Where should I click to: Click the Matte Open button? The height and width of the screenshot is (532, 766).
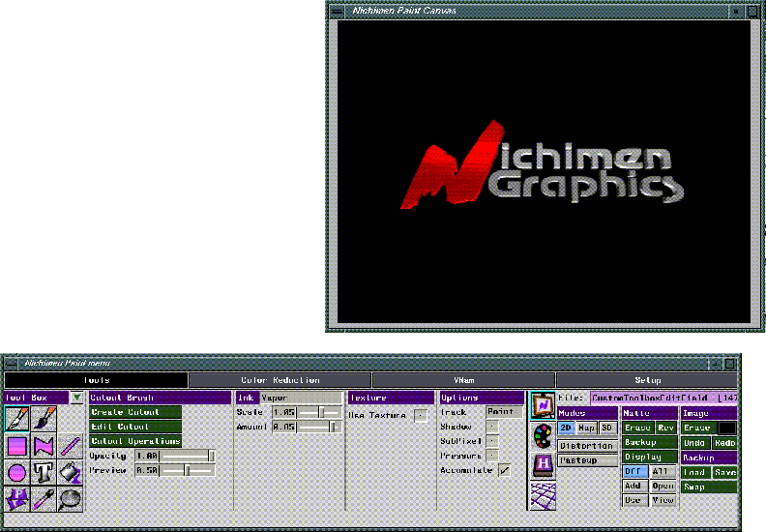pos(663,487)
